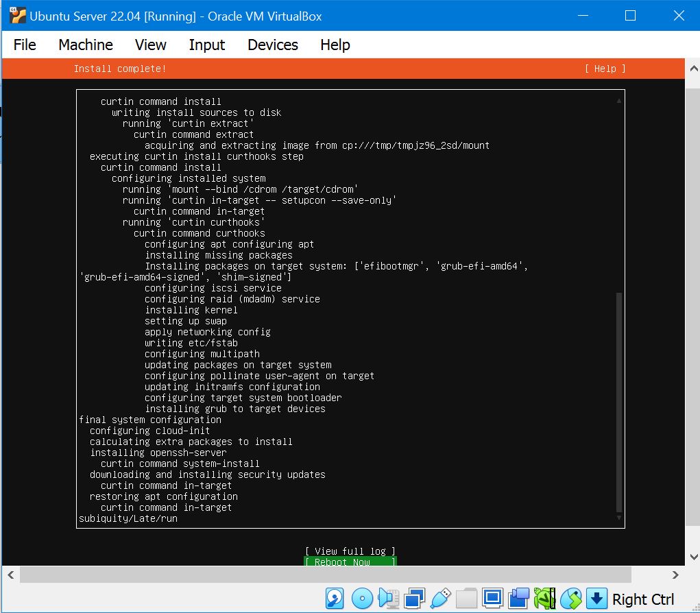Click the VirtualBox icon in title bar
This screenshot has width=700, height=613.
[x=17, y=16]
